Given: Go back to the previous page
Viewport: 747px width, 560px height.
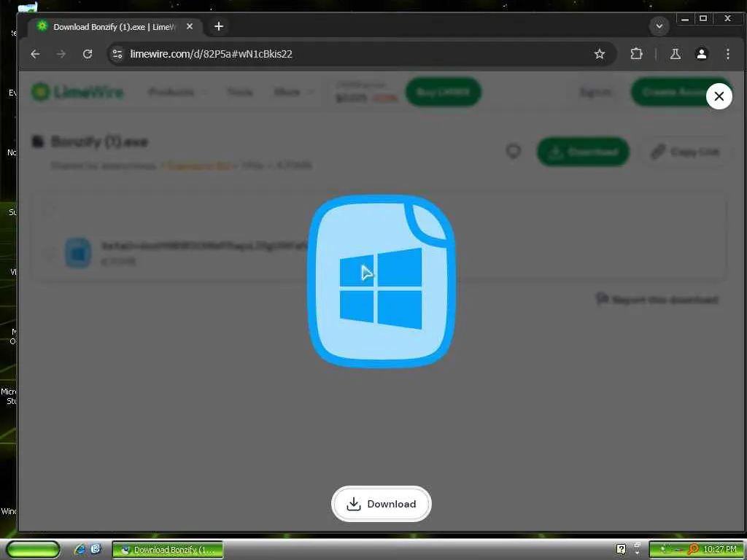Looking at the screenshot, I should click(x=35, y=54).
